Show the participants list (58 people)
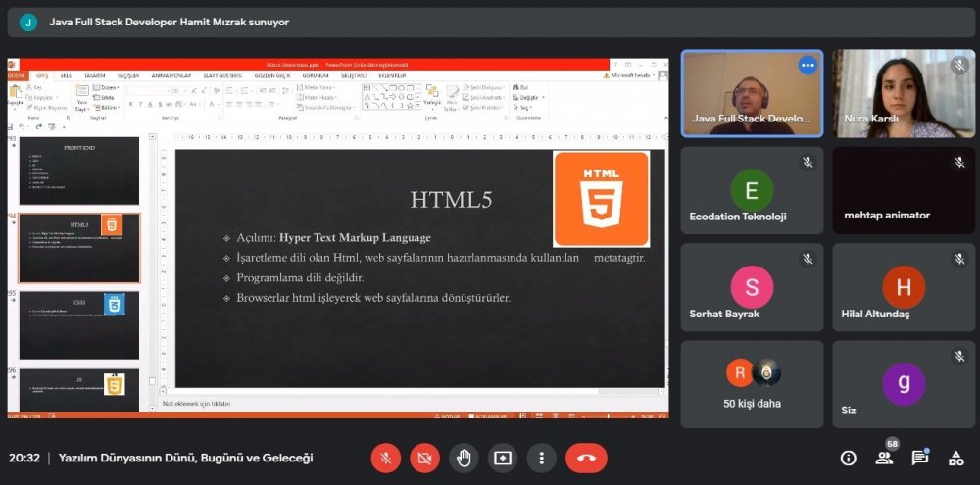 (x=885, y=458)
